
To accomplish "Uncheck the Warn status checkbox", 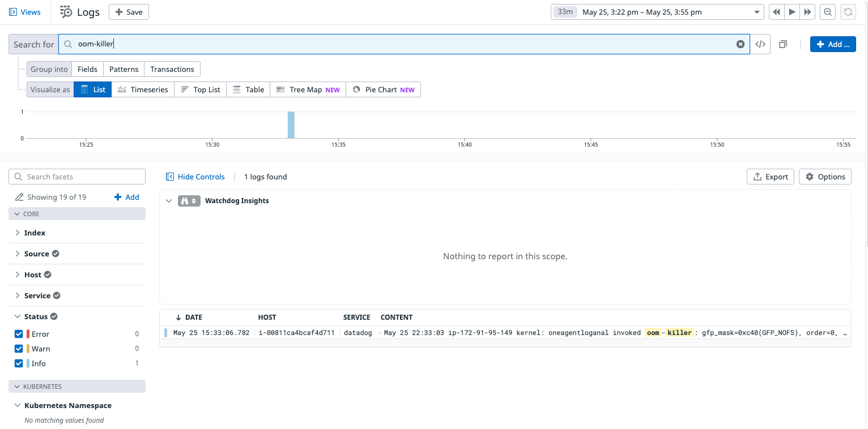I will [x=19, y=349].
